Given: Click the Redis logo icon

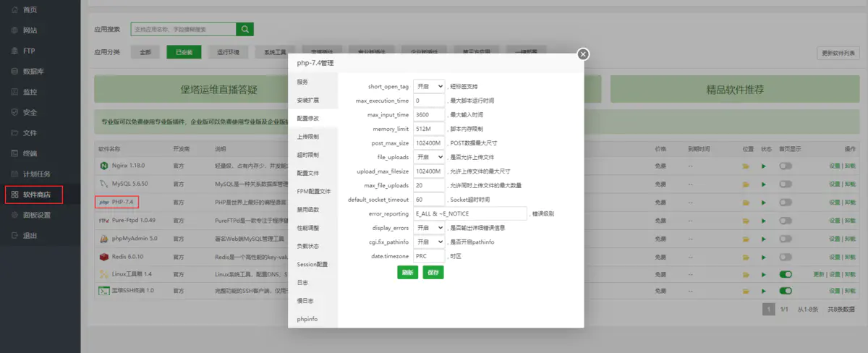Looking at the screenshot, I should (x=103, y=256).
